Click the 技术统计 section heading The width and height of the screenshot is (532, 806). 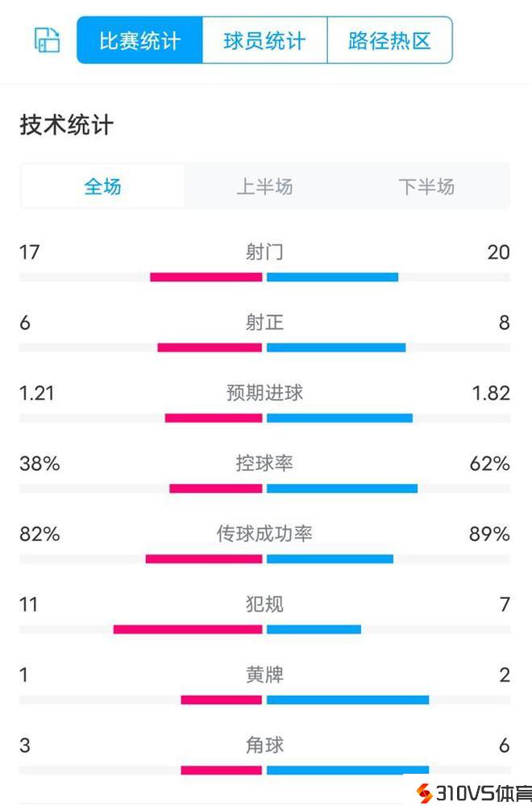pyautogui.click(x=67, y=125)
